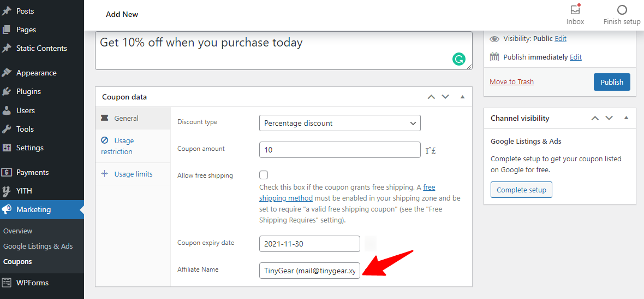Edit the Visibility setting link

560,38
